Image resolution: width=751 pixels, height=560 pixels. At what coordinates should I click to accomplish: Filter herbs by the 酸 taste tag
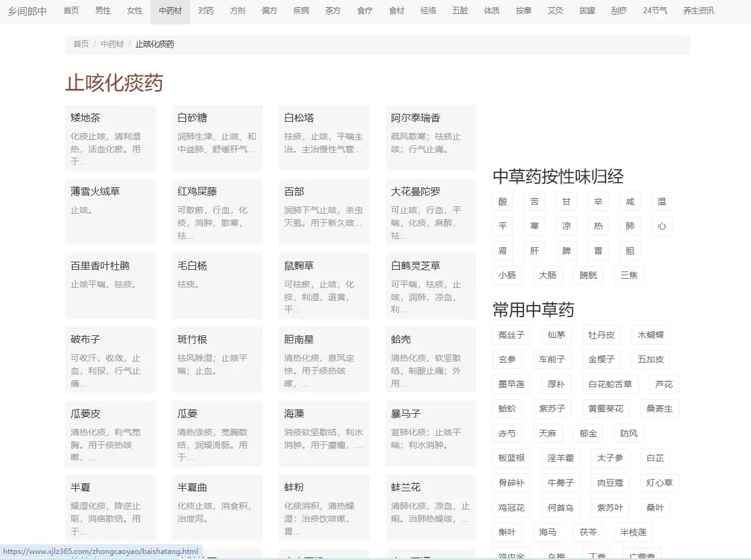point(503,201)
